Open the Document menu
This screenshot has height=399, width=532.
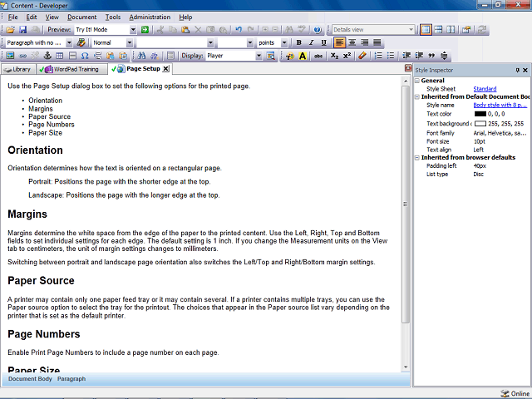pos(81,17)
